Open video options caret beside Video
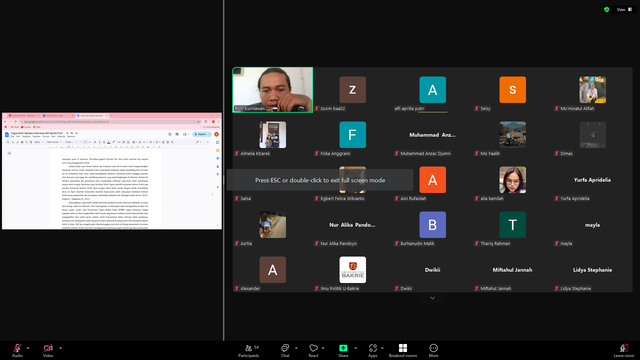The image size is (640, 360). (60, 348)
